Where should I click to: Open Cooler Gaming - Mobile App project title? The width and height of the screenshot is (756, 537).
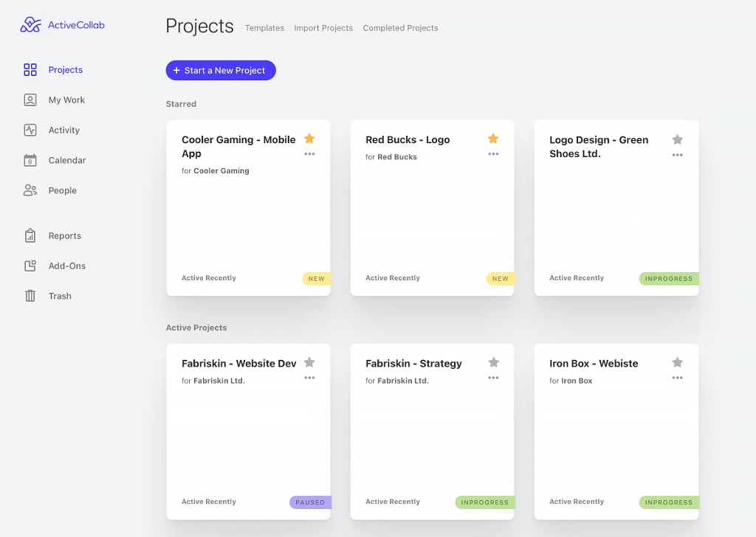238,146
